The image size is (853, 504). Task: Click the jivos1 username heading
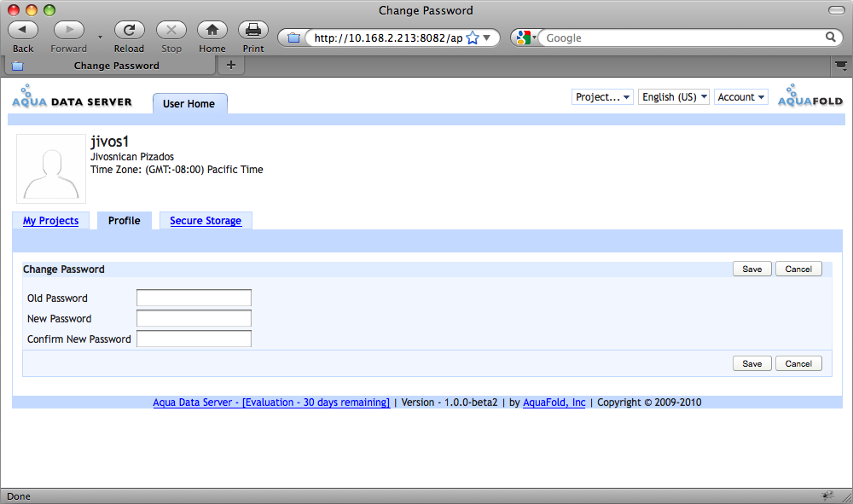(109, 142)
